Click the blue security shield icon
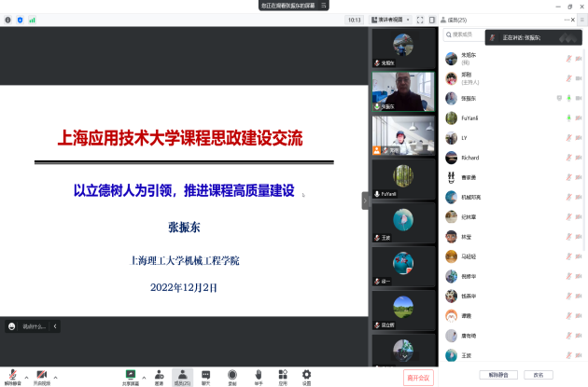Viewport: 588px width, 387px height. (21, 20)
